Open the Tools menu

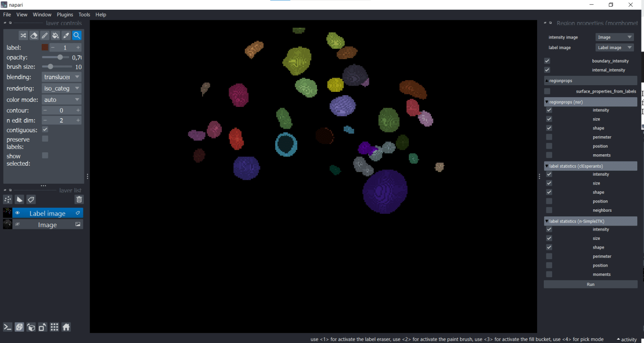pos(84,15)
